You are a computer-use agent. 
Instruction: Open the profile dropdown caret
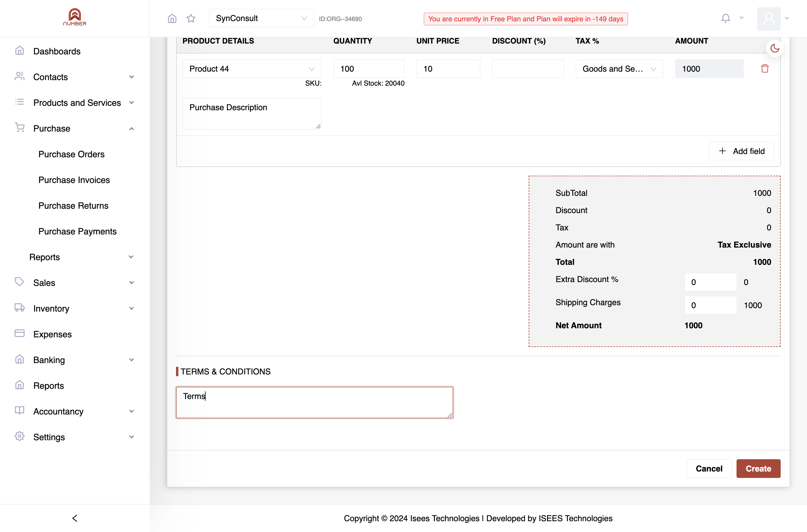coord(787,19)
